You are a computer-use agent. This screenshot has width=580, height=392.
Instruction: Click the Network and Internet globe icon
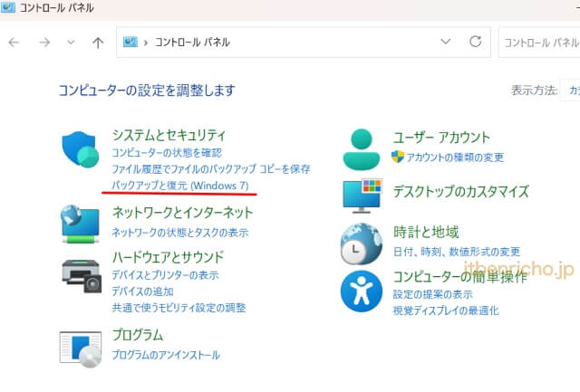[x=80, y=223]
